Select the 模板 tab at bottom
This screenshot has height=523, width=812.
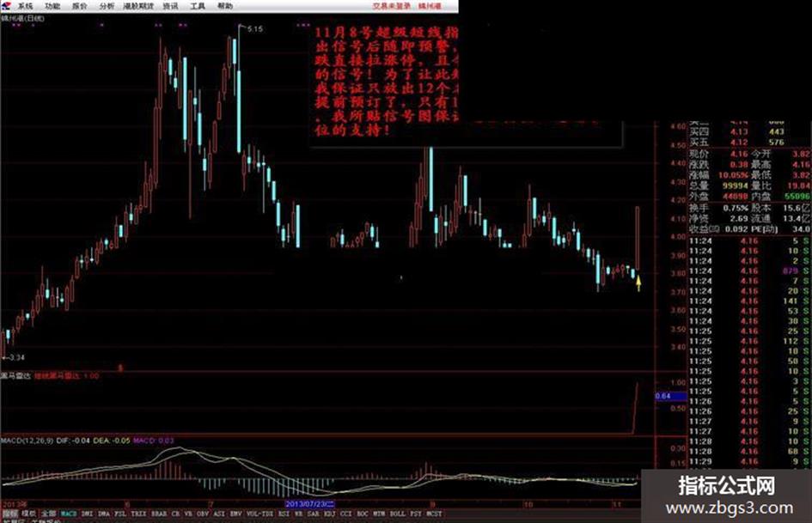tap(29, 514)
